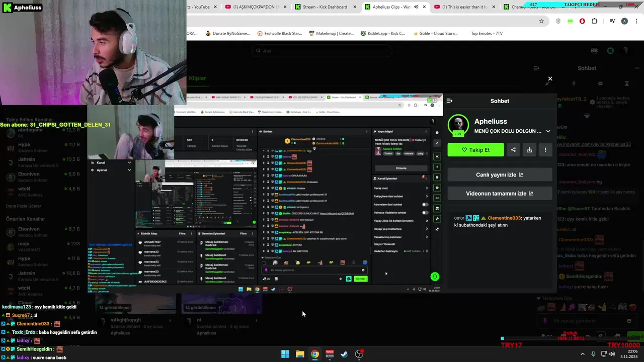Image resolution: width=644 pixels, height=362 pixels.
Task: Click Clementine033 username in clip chat
Action: point(504,218)
